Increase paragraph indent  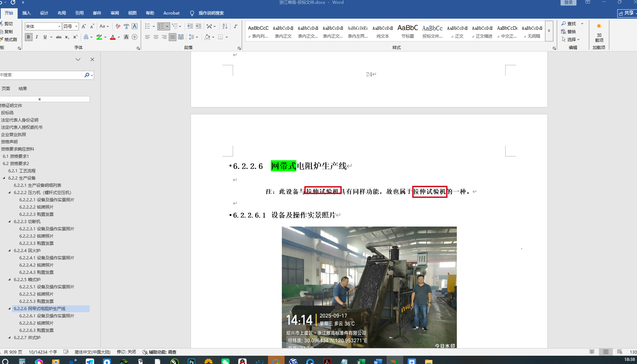pyautogui.click(x=199, y=26)
